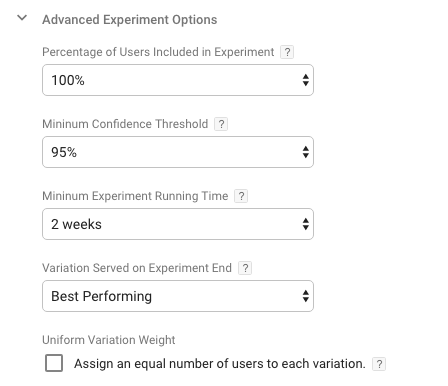Click stepper arrows on the 2 weeks select
448x386 pixels.
(306, 224)
